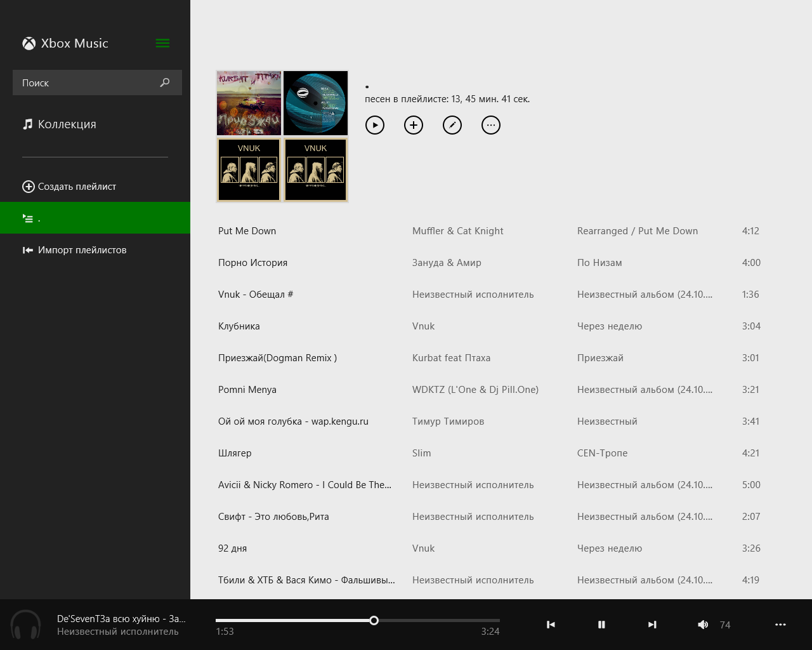
Task: Open the green hamburger menu
Action: (162, 43)
